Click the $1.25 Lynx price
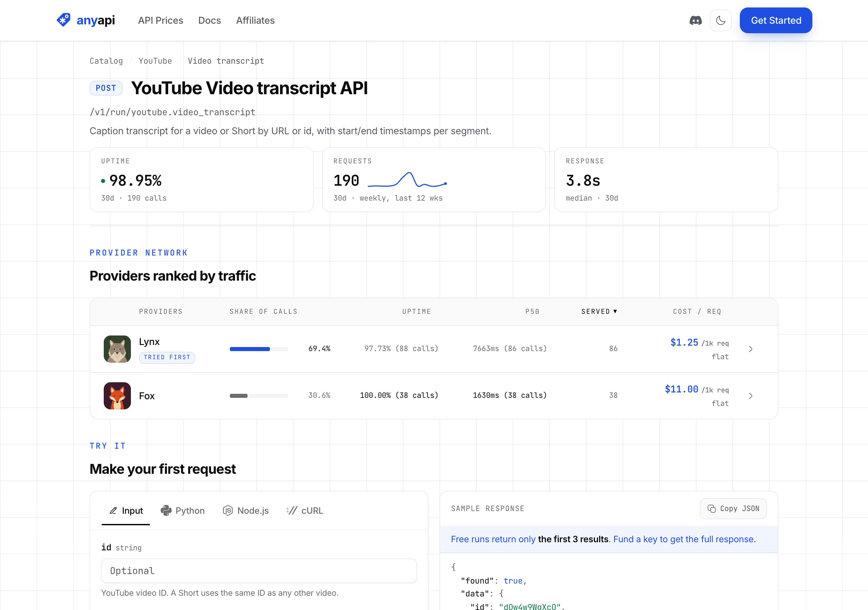The height and width of the screenshot is (610, 868). pos(684,342)
